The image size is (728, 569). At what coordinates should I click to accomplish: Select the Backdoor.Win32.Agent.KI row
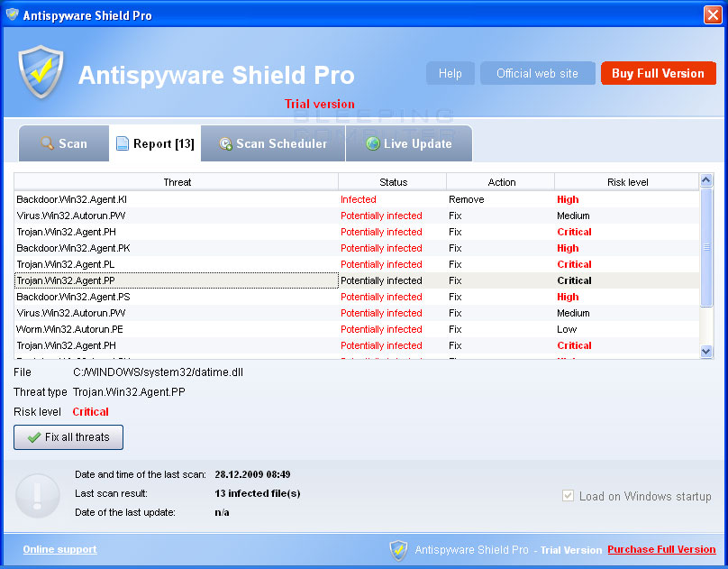(357, 199)
